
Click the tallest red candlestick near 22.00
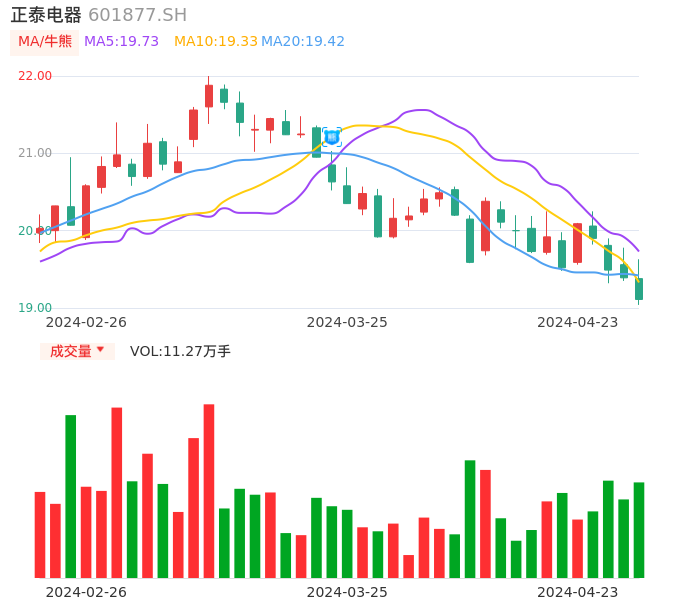209,96
